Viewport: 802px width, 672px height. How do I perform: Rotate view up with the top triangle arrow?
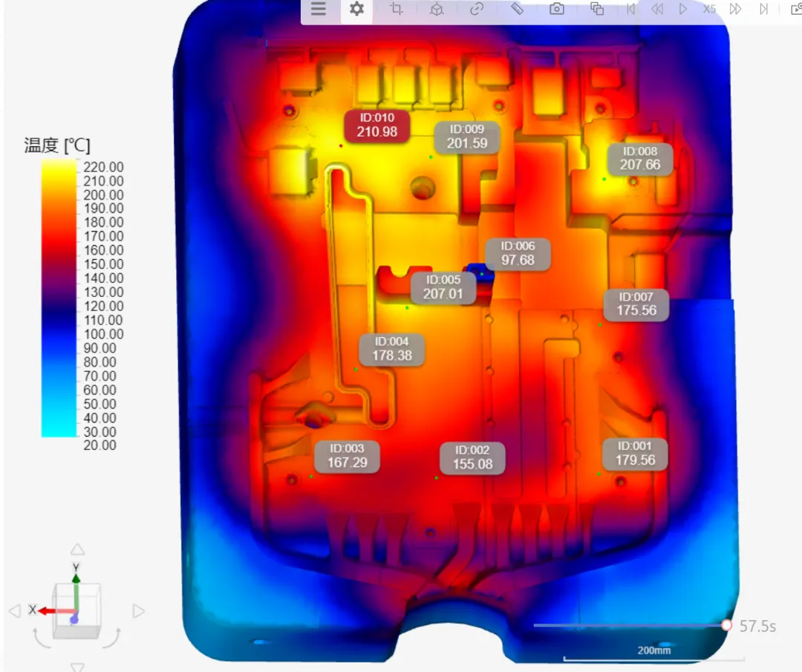[77, 549]
